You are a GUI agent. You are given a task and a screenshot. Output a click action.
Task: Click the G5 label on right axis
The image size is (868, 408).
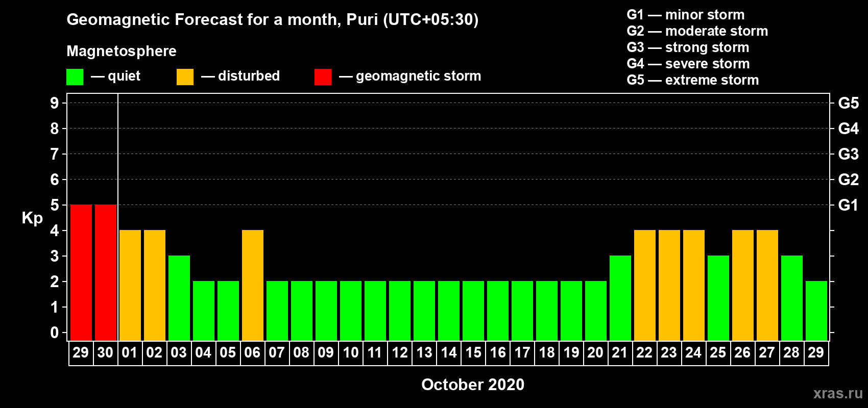pos(849,103)
